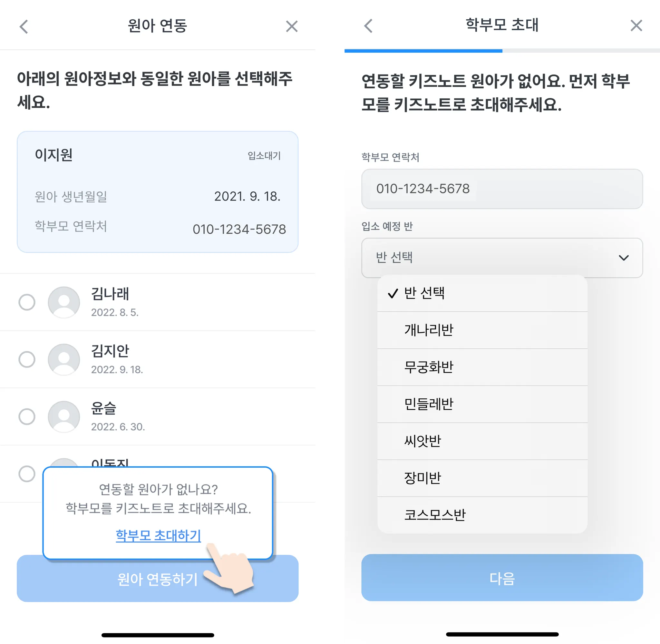
Task: Expand the 반 선택 dropdown chevron
Action: [x=624, y=258]
